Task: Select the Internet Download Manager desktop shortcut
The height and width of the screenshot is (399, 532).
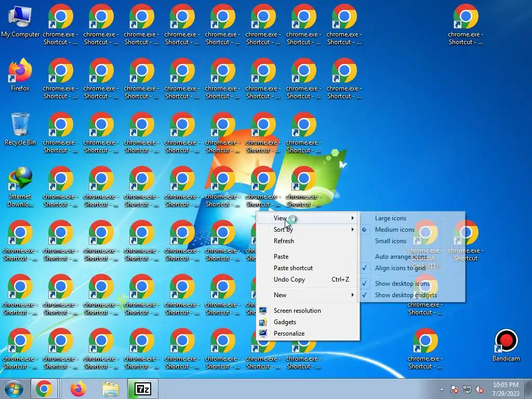Action: [20, 187]
